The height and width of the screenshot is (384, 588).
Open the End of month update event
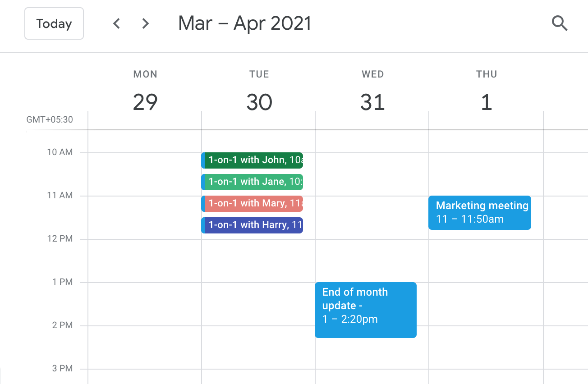(365, 310)
